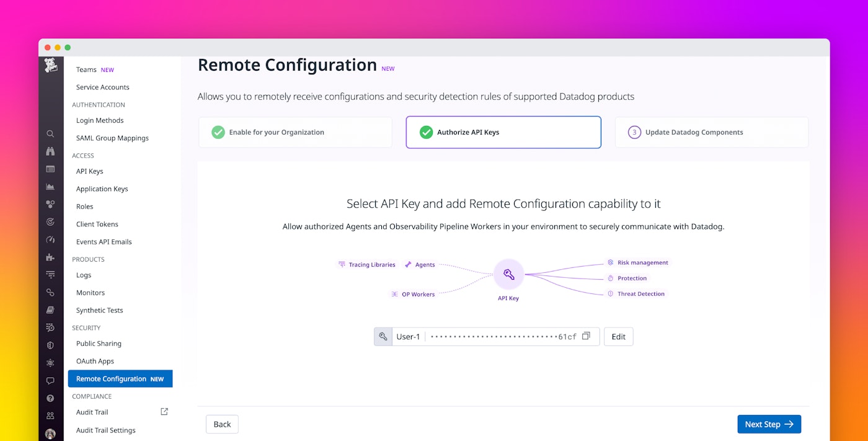Open the question mark Help icon
Viewport: 868px width, 441px height.
(x=51, y=398)
